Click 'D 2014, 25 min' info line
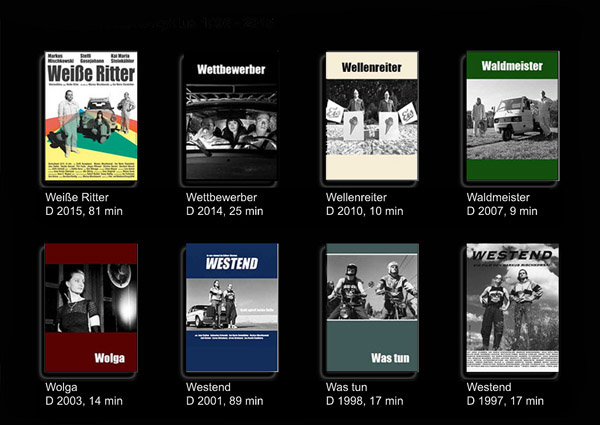Viewport: 600px width, 425px height. click(x=225, y=211)
